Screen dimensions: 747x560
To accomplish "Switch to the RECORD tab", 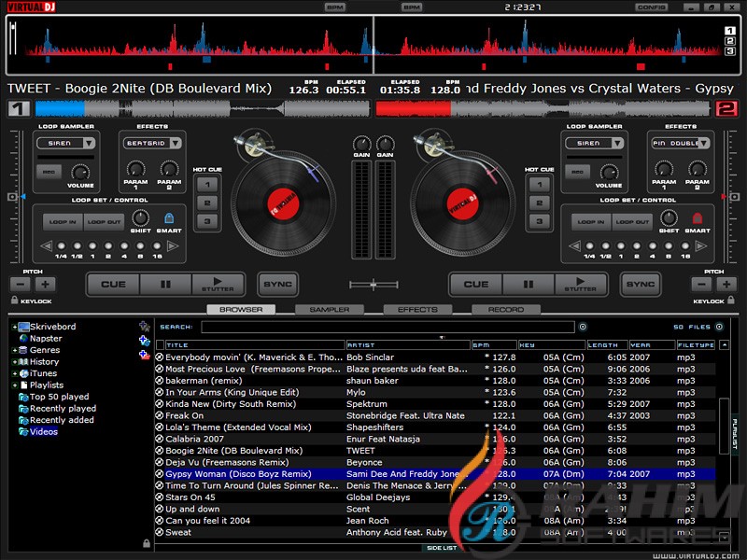I will (505, 310).
